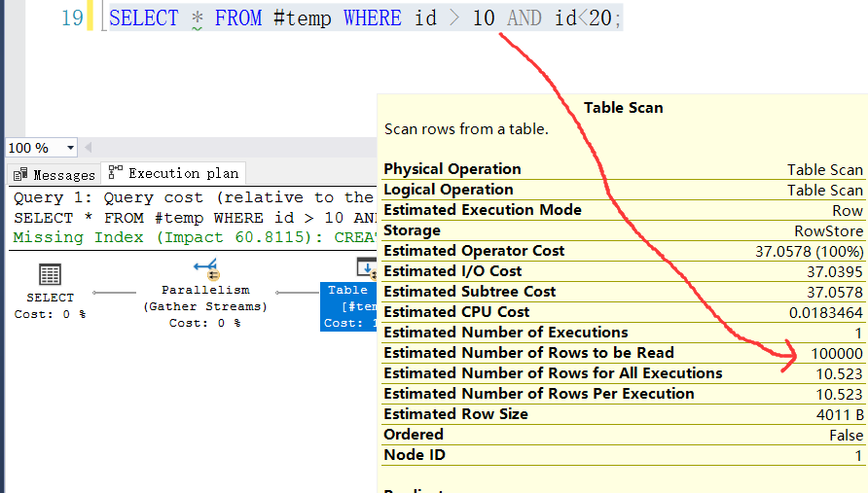Click the Estimated Operator Cost row in tooltip
The height and width of the screenshot is (493, 868).
pyautogui.click(x=623, y=251)
